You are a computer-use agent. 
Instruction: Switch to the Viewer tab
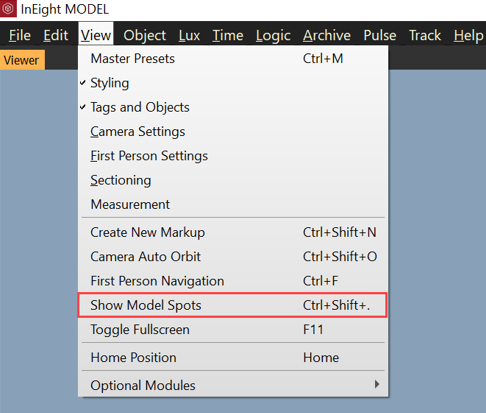coord(22,60)
